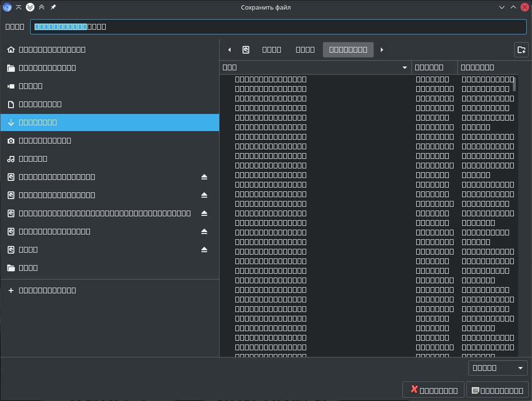The height and width of the screenshot is (401, 532).
Task: Click the vertical scrollbar of the file list
Action: tap(514, 84)
